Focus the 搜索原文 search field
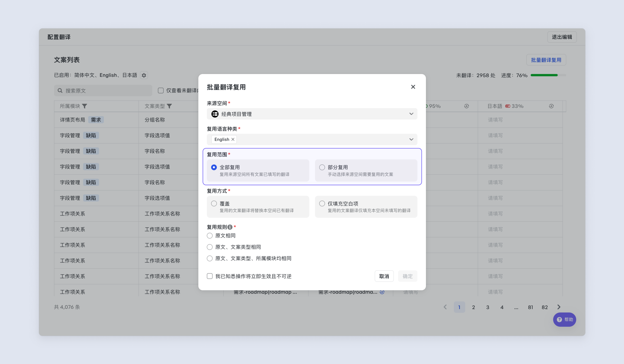This screenshot has width=624, height=364. (x=103, y=91)
